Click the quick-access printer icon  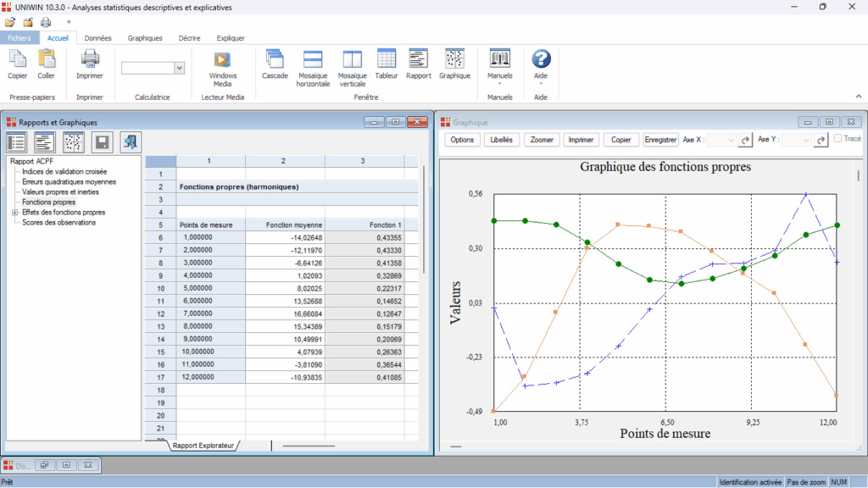(46, 23)
